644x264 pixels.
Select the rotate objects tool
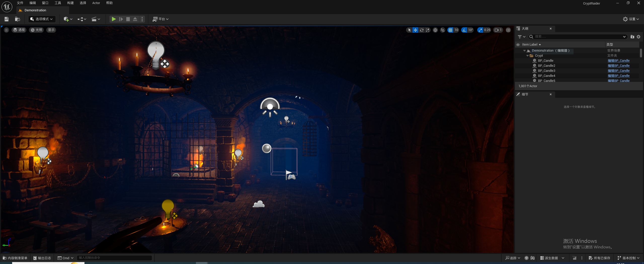(x=422, y=30)
